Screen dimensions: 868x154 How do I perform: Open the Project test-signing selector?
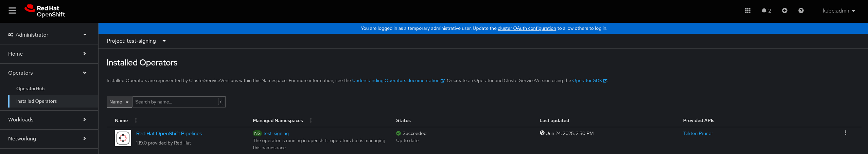coord(136,41)
